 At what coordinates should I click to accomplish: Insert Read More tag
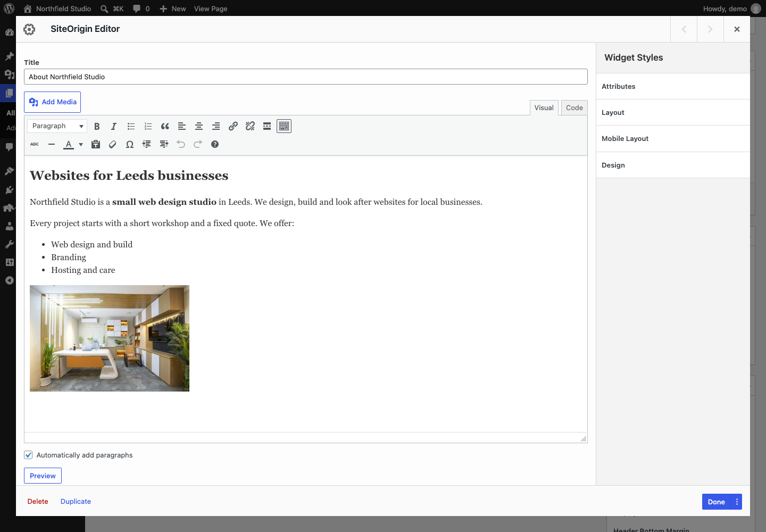click(267, 126)
